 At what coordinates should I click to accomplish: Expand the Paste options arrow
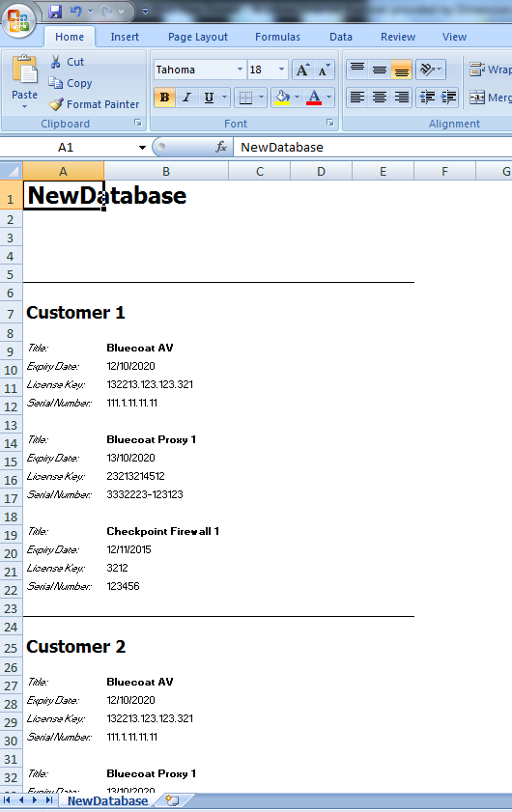click(x=24, y=106)
